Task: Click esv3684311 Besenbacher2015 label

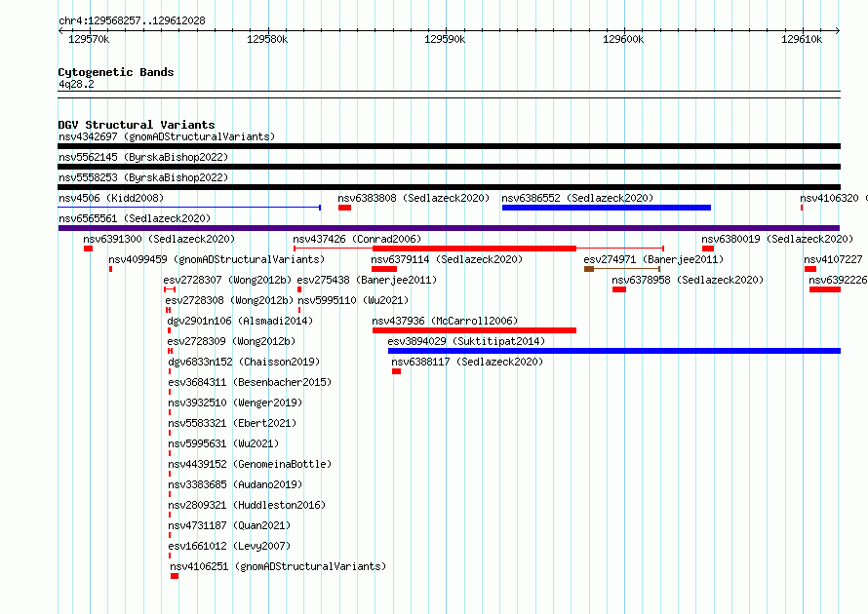Action: [250, 382]
